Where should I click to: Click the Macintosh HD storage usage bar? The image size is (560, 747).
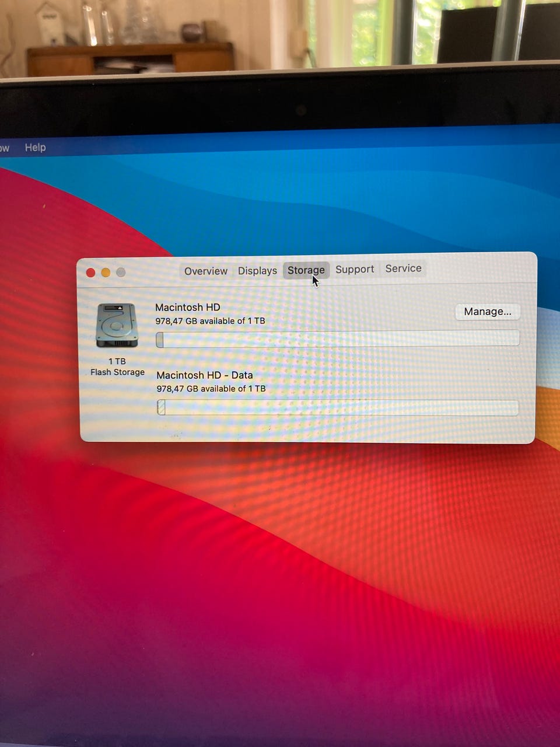pyautogui.click(x=338, y=339)
